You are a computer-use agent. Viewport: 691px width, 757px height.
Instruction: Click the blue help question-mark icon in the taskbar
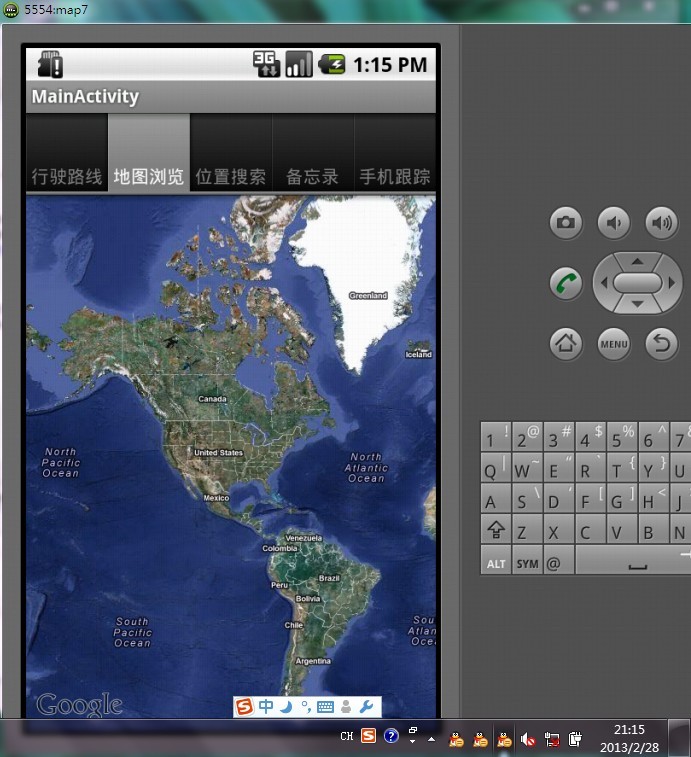(391, 736)
